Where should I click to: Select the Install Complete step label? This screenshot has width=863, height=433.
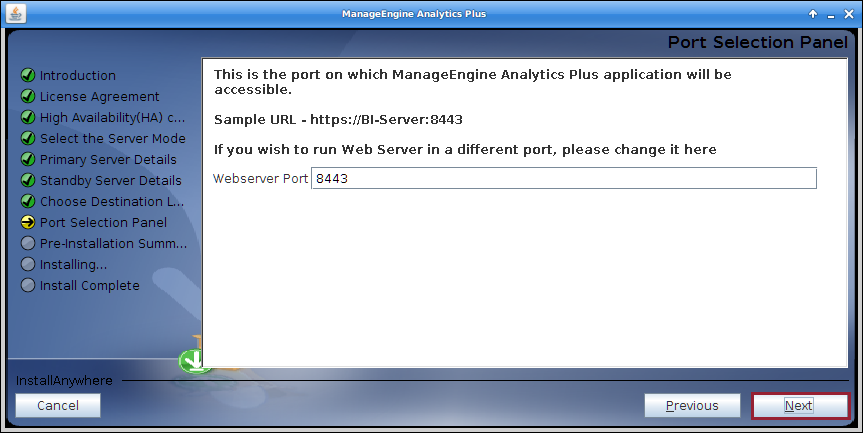(x=90, y=286)
